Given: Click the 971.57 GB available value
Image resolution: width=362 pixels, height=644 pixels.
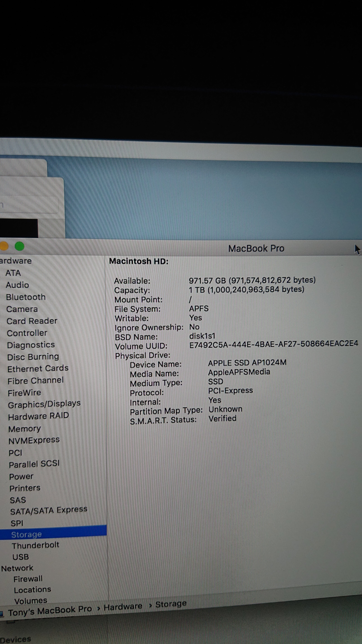Looking at the screenshot, I should [252, 280].
